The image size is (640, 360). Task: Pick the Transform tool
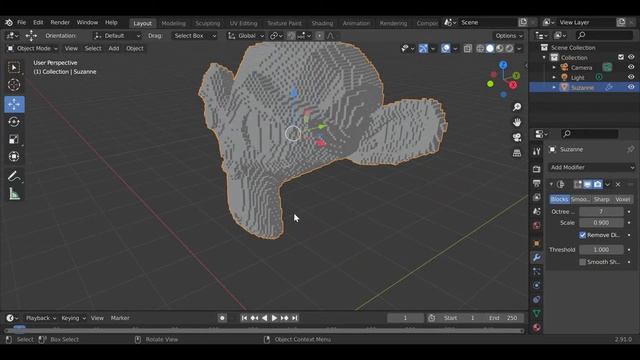(14, 156)
